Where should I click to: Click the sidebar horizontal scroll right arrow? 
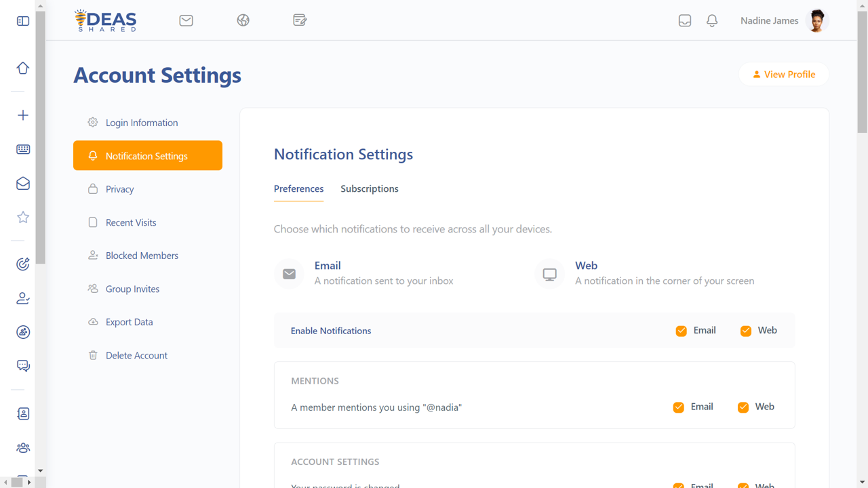pos(29,482)
